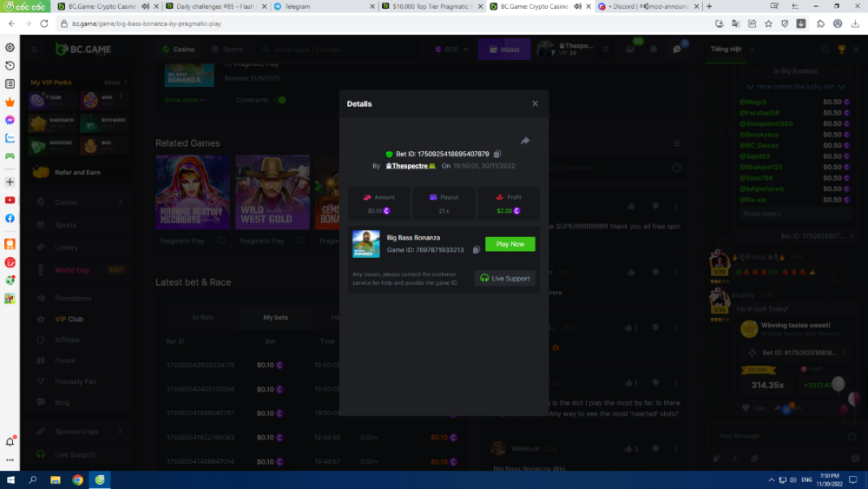
Task: Close the Details dialog
Action: pos(535,103)
